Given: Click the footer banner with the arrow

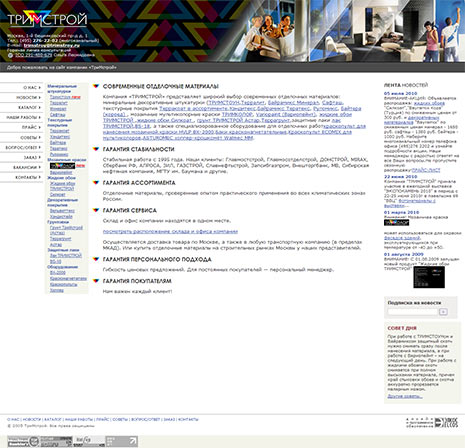Looking at the screenshot, I should point(122,441).
